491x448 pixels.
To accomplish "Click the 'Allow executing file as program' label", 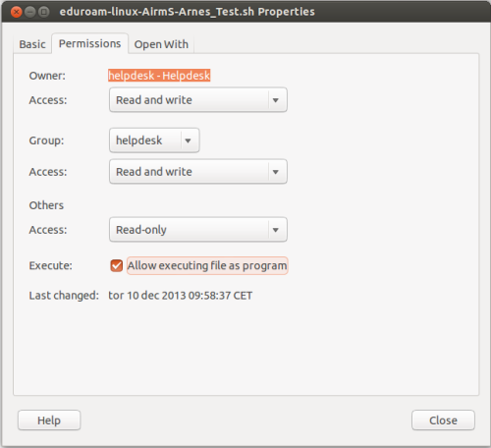I will 207,265.
